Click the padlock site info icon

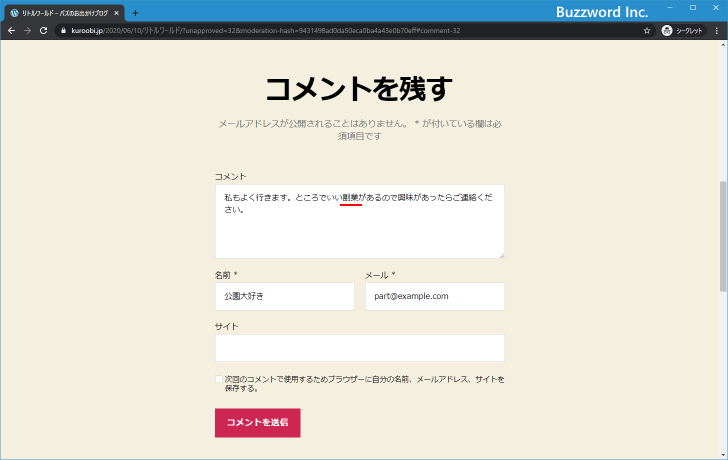64,31
